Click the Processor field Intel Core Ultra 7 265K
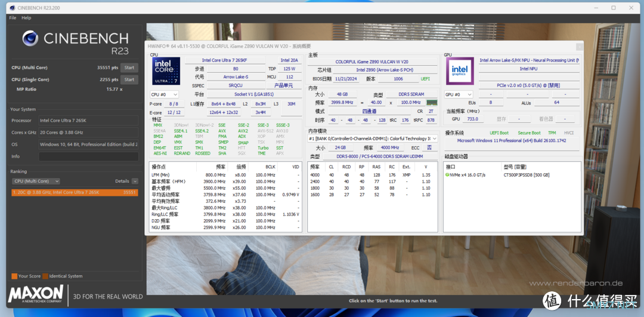This screenshot has height=317, width=644. coord(88,121)
